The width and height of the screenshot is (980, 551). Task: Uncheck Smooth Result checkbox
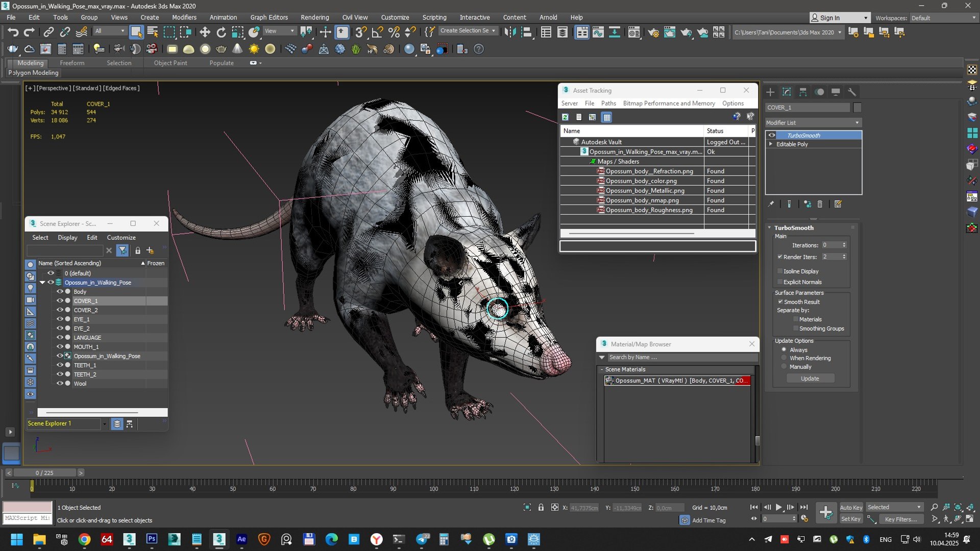click(780, 302)
